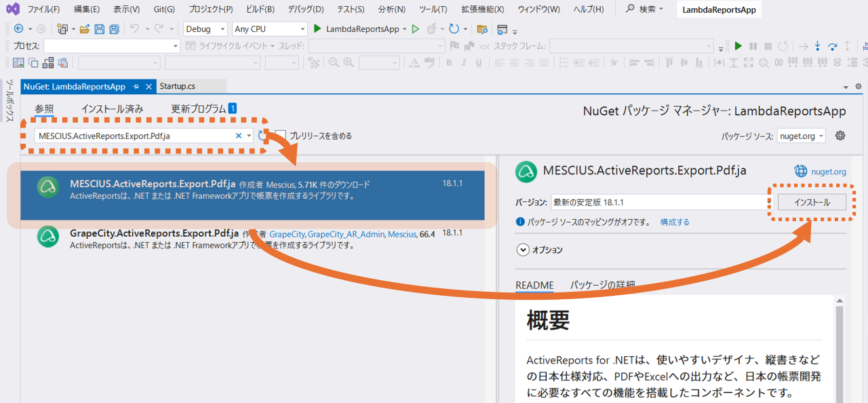
Task: Click the New Project icon
Action: point(62,29)
